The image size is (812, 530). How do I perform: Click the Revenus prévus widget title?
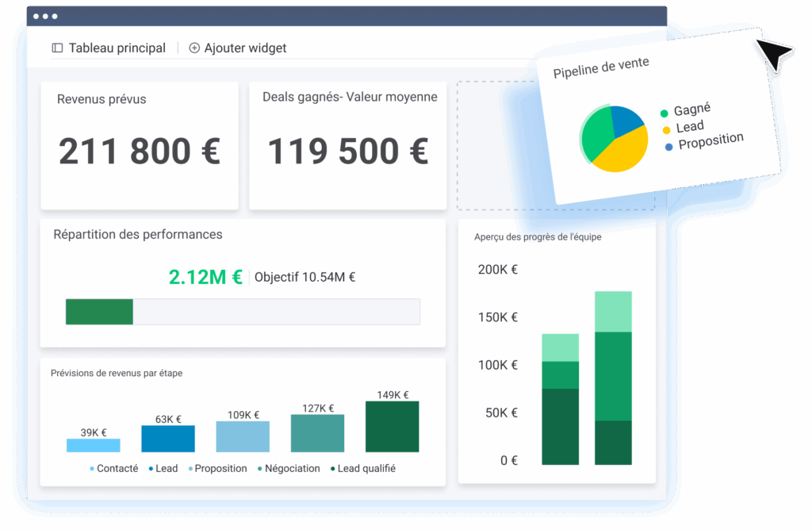101,99
